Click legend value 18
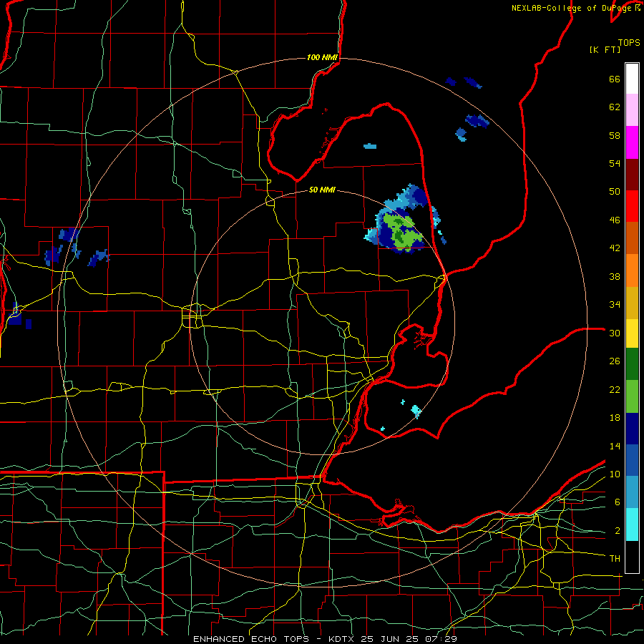This screenshot has height=644, width=644. pyautogui.click(x=615, y=418)
